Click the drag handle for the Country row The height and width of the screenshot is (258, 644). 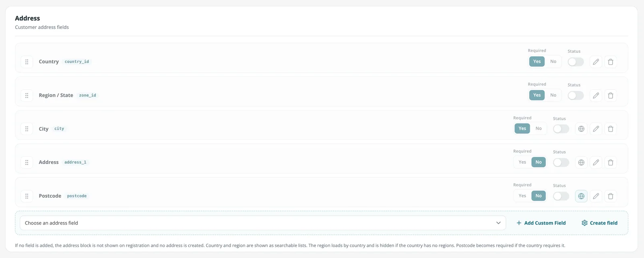pos(27,62)
